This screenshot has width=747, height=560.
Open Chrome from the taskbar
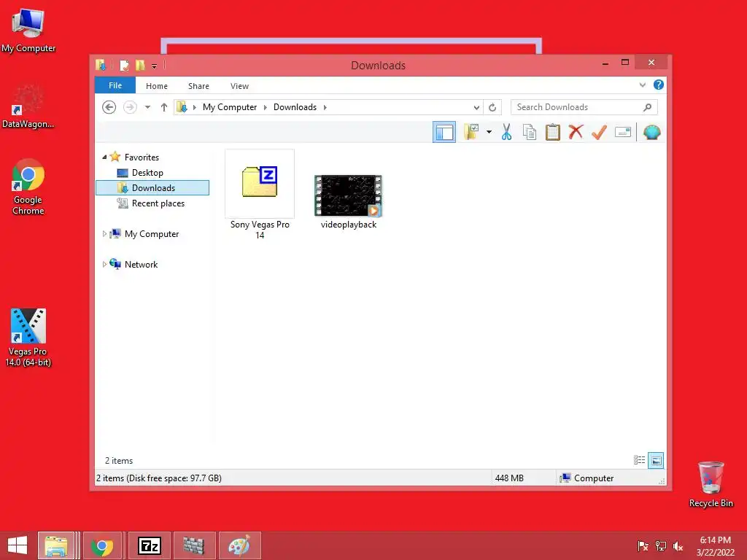(x=102, y=545)
